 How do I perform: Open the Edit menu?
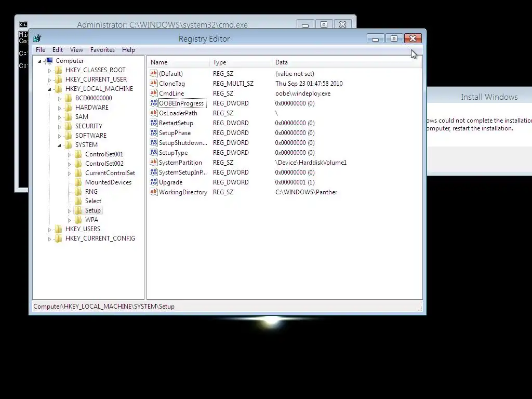[58, 49]
